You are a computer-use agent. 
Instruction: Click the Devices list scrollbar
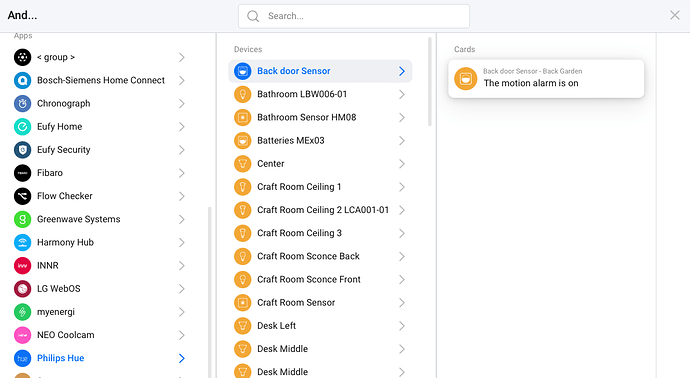click(x=430, y=82)
